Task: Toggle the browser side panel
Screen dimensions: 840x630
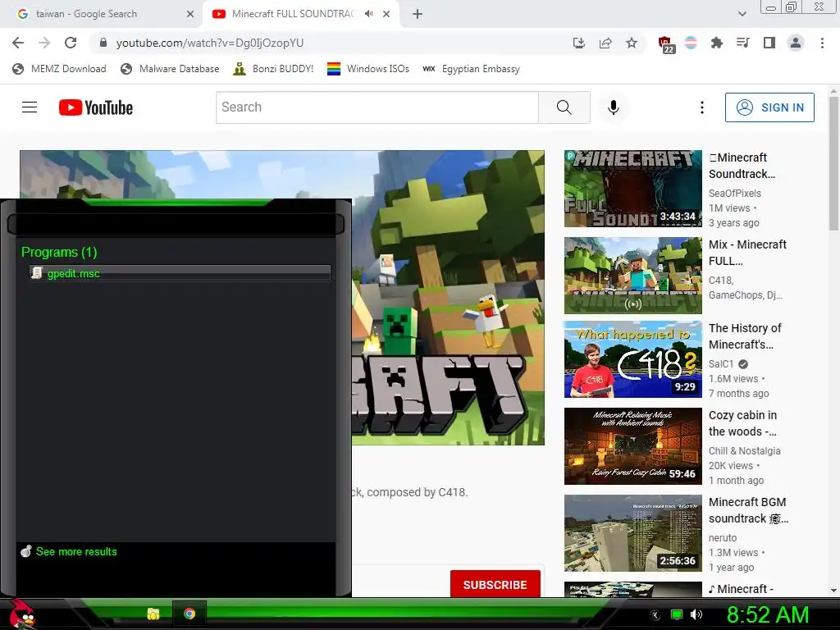Action: (x=769, y=43)
